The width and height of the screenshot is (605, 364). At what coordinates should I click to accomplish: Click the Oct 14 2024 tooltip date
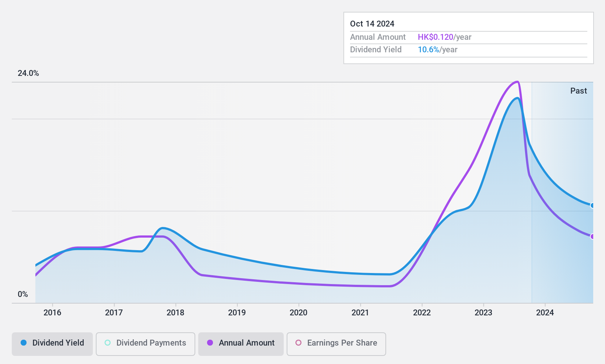tap(372, 24)
